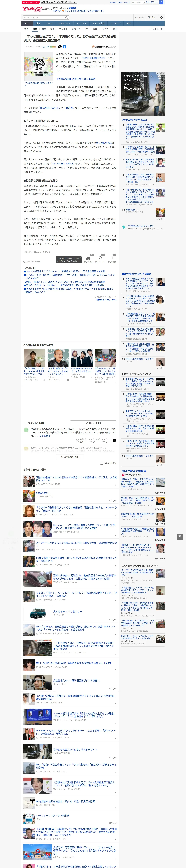Open the 有料 tab in navigation bar
The image size is (186, 868).
click(128, 23)
